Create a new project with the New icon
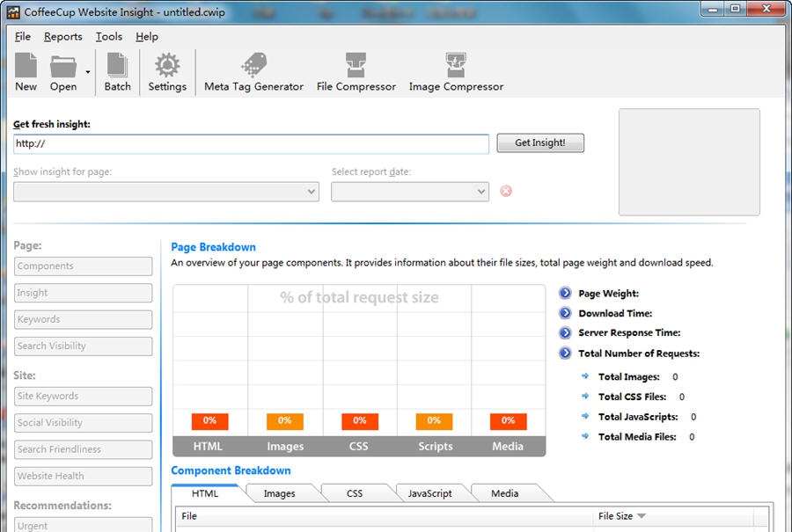 [26, 71]
